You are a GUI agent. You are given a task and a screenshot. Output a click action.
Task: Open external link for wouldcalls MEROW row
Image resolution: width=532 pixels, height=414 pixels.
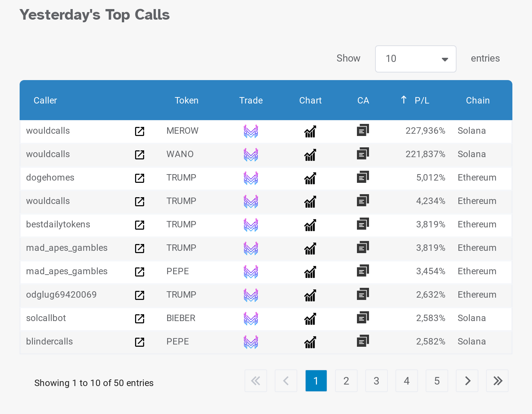tap(140, 131)
